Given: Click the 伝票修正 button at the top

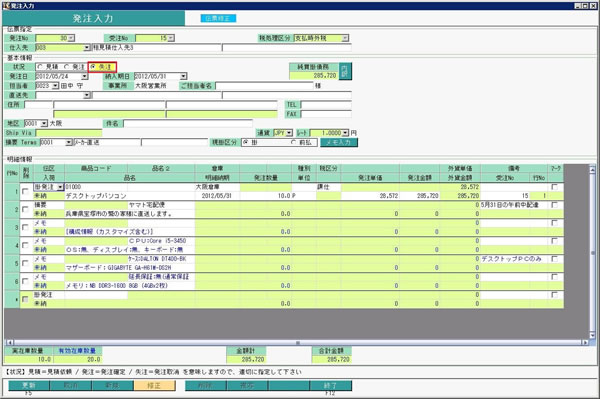Looking at the screenshot, I should coord(218,18).
